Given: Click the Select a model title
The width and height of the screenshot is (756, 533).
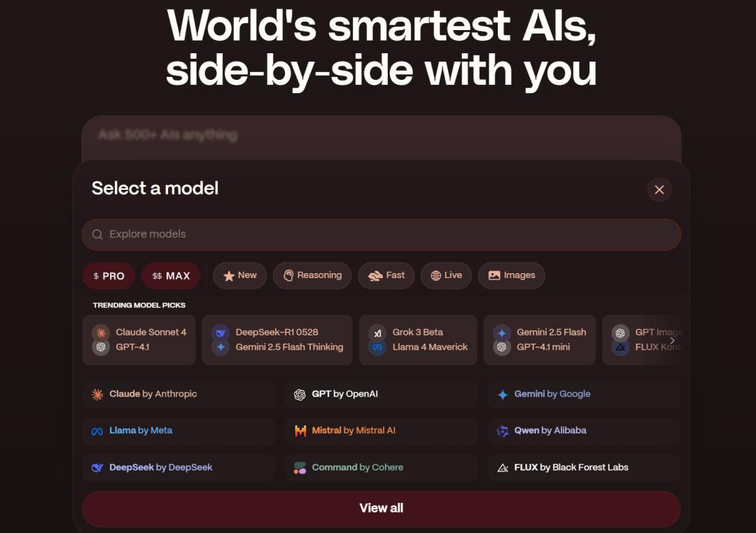Looking at the screenshot, I should coord(155,188).
